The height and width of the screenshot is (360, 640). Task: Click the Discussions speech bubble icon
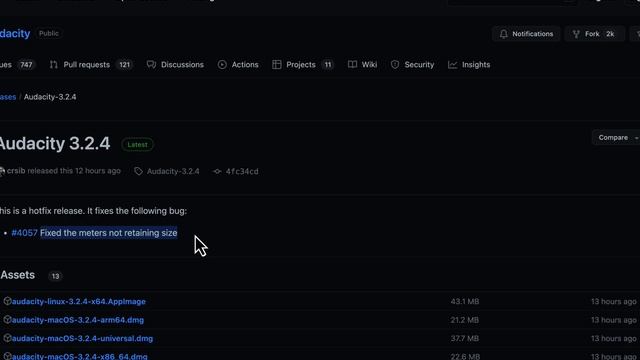coord(151,64)
